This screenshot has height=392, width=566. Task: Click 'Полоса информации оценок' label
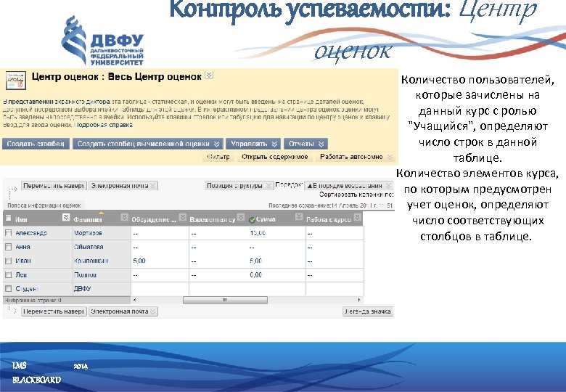coord(44,205)
